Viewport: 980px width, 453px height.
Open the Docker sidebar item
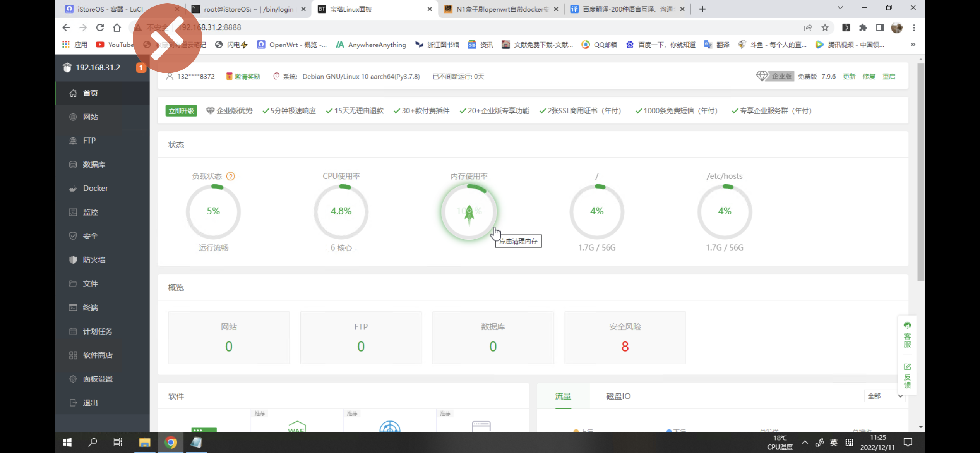pos(102,188)
